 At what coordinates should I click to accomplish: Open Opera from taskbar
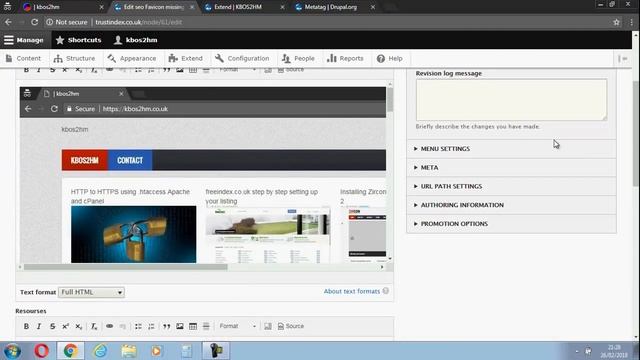pyautogui.click(x=42, y=351)
